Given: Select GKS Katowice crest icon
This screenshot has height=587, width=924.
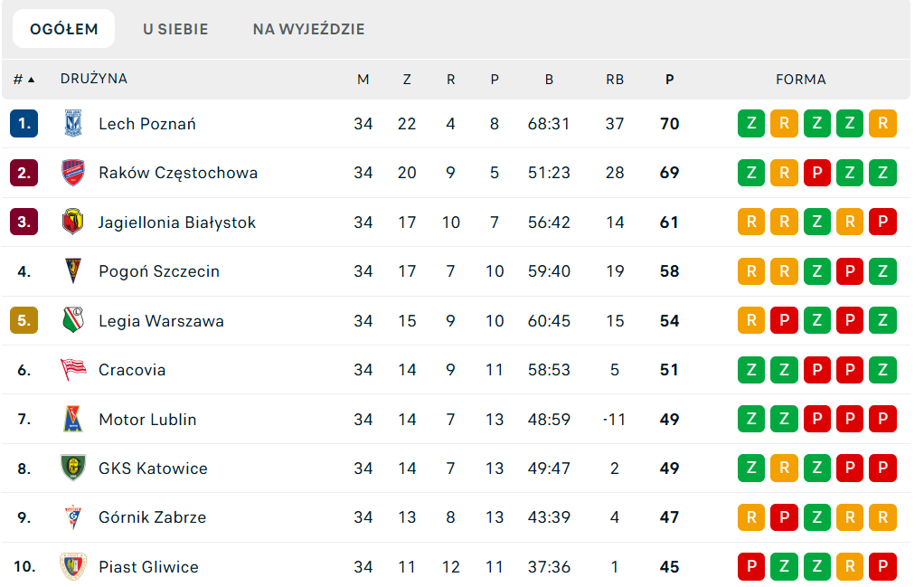Looking at the screenshot, I should pyautogui.click(x=73, y=468).
